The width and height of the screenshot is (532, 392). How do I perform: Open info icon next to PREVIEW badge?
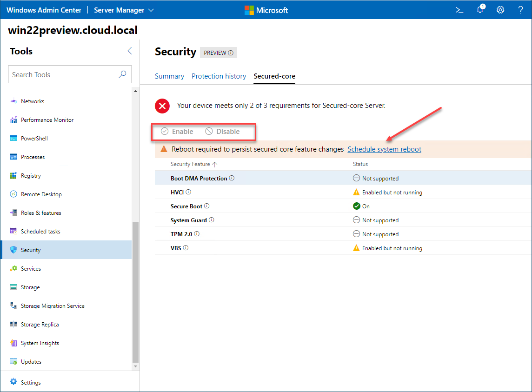pos(231,53)
